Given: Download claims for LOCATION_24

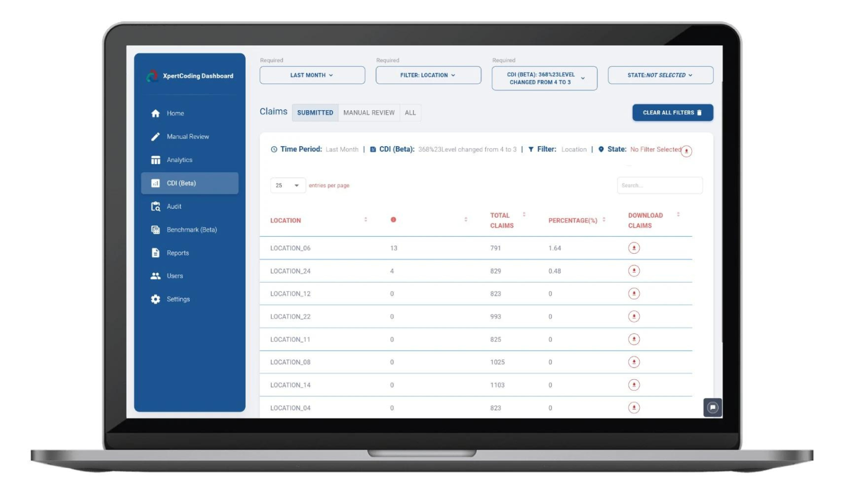Looking at the screenshot, I should pyautogui.click(x=634, y=271).
